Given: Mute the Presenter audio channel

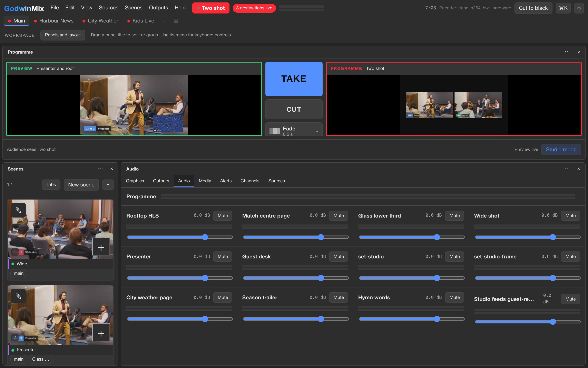Looking at the screenshot, I should [x=223, y=256].
